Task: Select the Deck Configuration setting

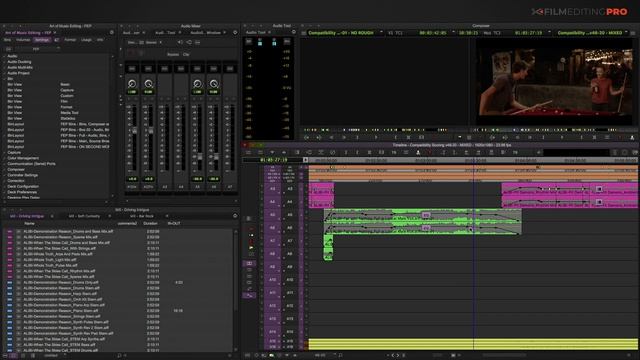Action: pyautogui.click(x=23, y=186)
